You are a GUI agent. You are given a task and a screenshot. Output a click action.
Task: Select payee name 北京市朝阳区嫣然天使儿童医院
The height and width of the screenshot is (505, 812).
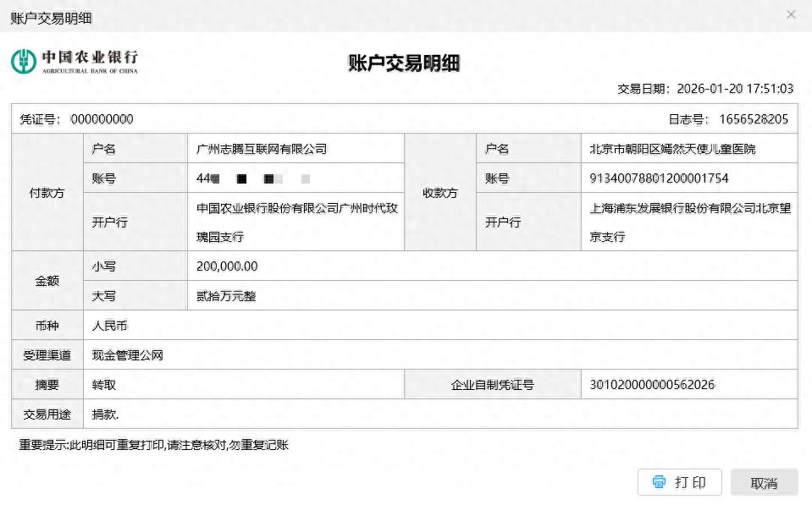coord(672,149)
